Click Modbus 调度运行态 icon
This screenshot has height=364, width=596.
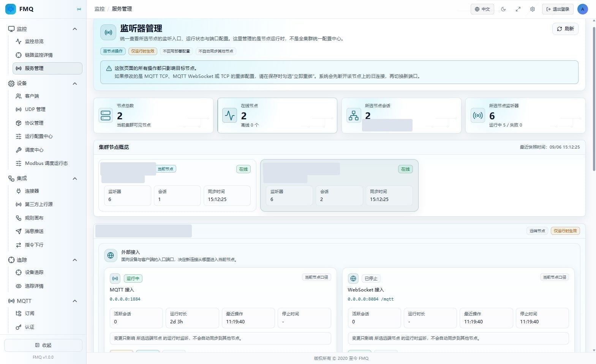tap(18, 163)
